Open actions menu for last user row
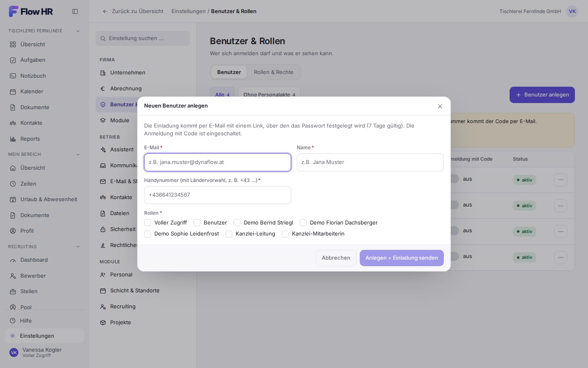The height and width of the screenshot is (368, 588). click(561, 257)
